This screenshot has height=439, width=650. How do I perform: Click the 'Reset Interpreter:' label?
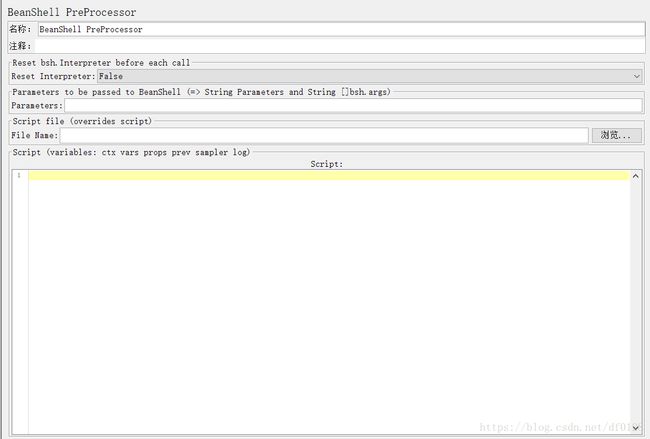point(53,76)
